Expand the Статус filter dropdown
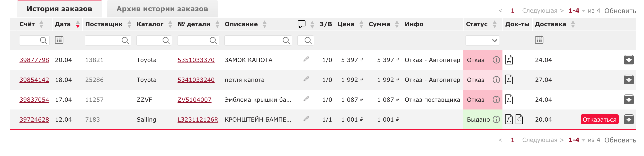Image resolution: width=644 pixels, height=156 pixels. pyautogui.click(x=483, y=40)
